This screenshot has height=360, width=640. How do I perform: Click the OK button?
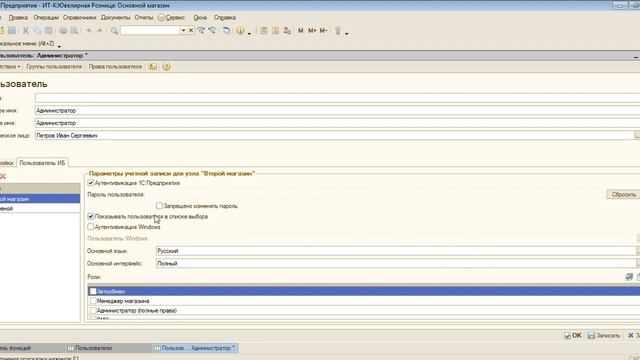(x=573, y=336)
